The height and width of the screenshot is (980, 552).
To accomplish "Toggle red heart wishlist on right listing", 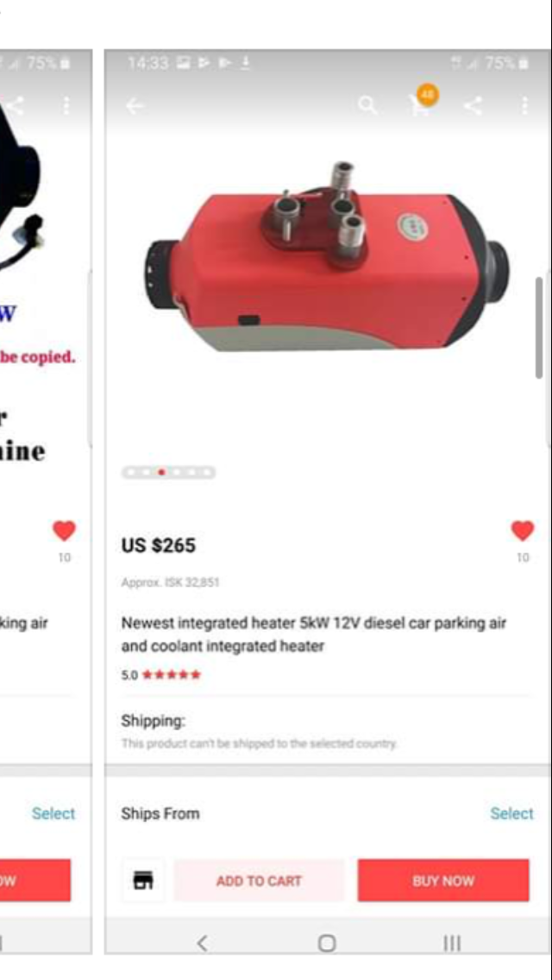I will pos(523,531).
